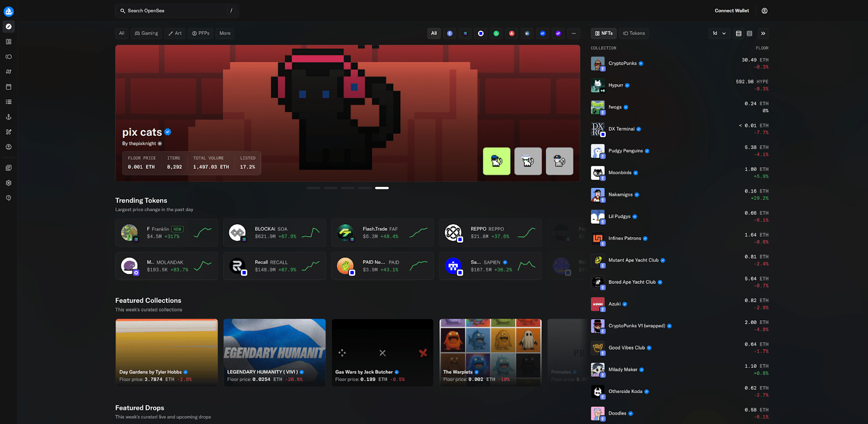Click the verified badge next to pix cats
868x424 pixels.
[x=168, y=132]
